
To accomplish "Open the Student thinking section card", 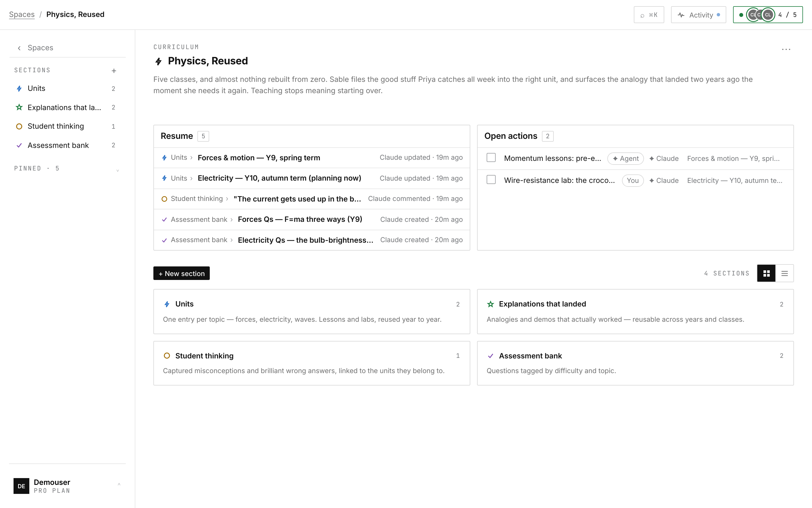I will click(312, 363).
